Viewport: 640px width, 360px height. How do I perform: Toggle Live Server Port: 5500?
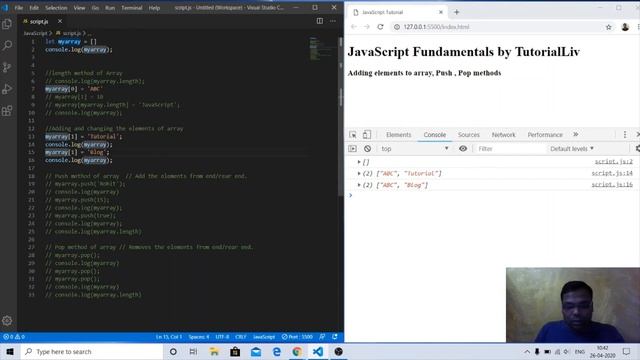point(297,337)
